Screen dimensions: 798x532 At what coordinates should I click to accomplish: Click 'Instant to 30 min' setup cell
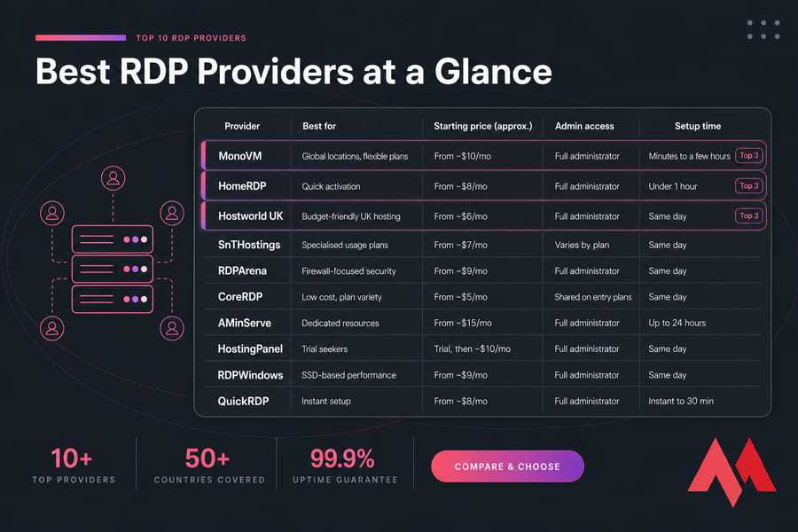(x=681, y=401)
